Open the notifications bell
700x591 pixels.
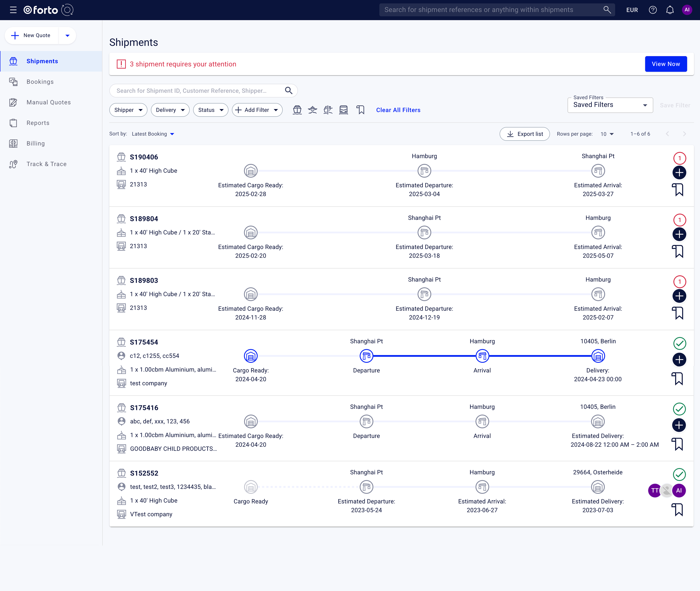pyautogui.click(x=670, y=10)
